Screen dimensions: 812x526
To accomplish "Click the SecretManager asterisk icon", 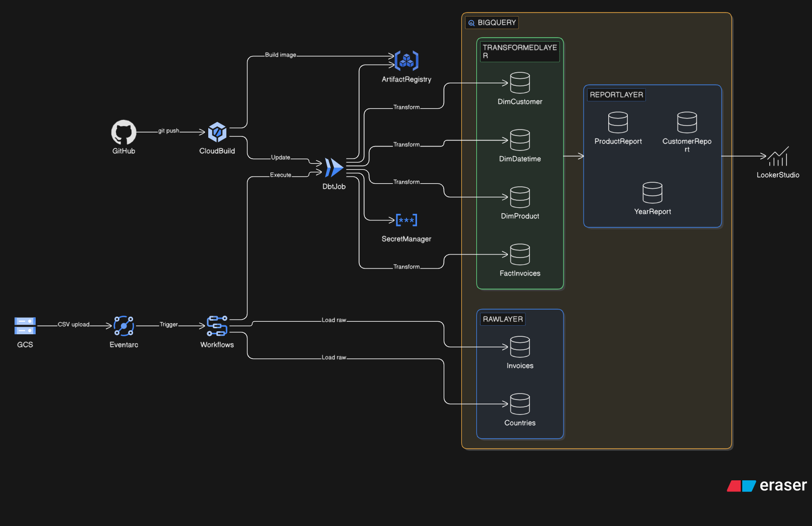I will click(x=406, y=220).
